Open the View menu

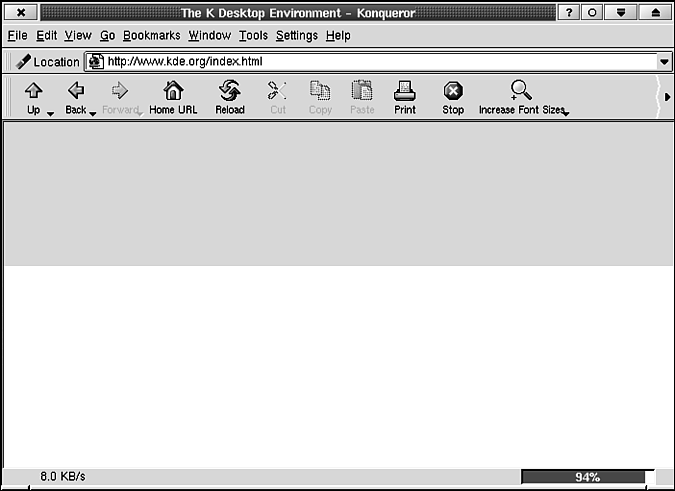pos(78,36)
